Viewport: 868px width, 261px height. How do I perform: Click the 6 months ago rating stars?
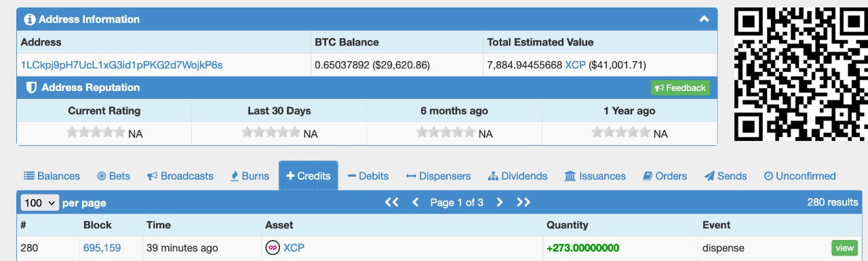446,133
